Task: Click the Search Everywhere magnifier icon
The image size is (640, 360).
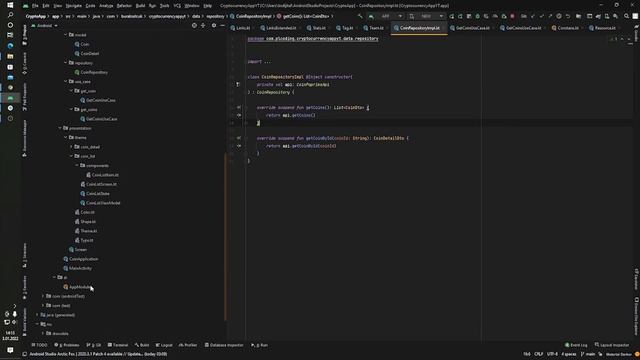Action: 627,16
